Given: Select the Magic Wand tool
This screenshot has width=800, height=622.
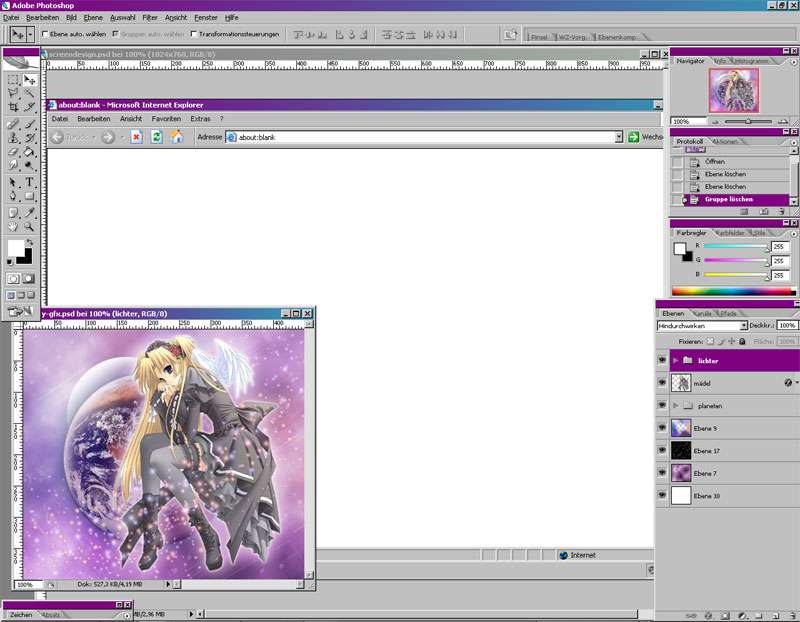Looking at the screenshot, I should pos(29,93).
